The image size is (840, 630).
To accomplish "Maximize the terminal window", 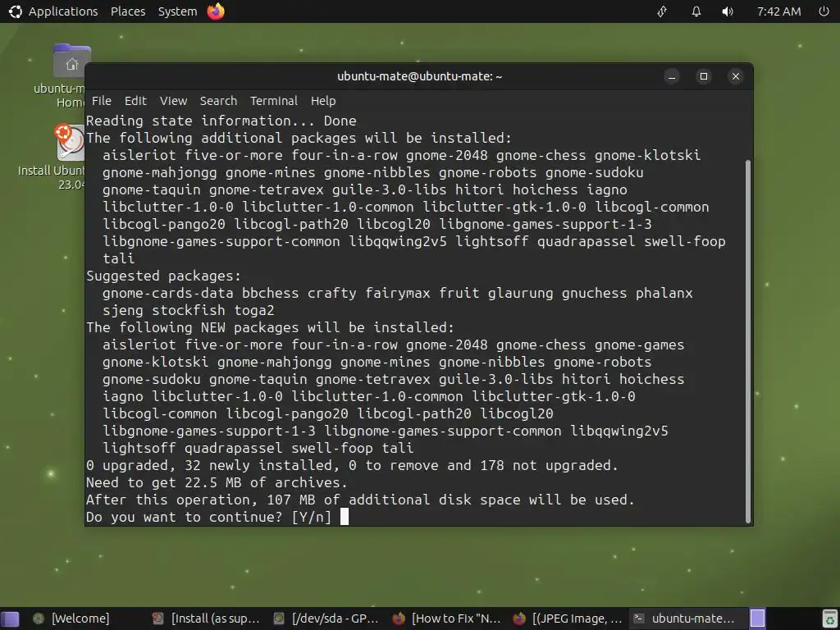I will [704, 76].
